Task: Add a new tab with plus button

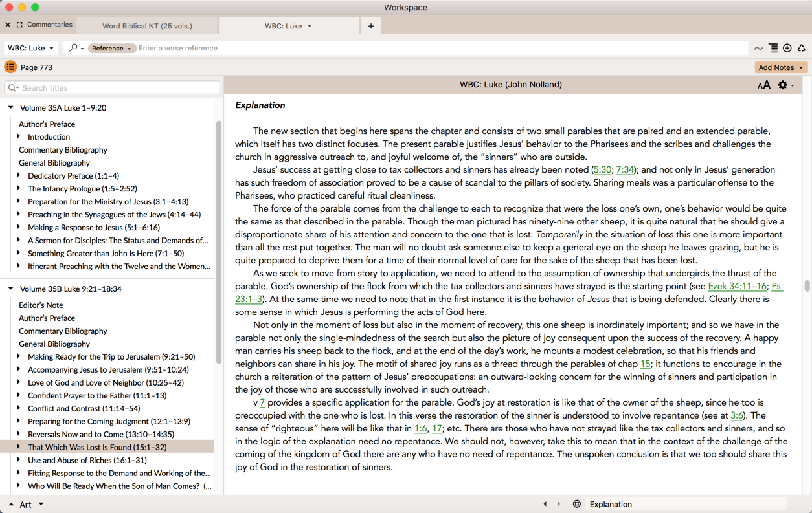Action: [371, 26]
